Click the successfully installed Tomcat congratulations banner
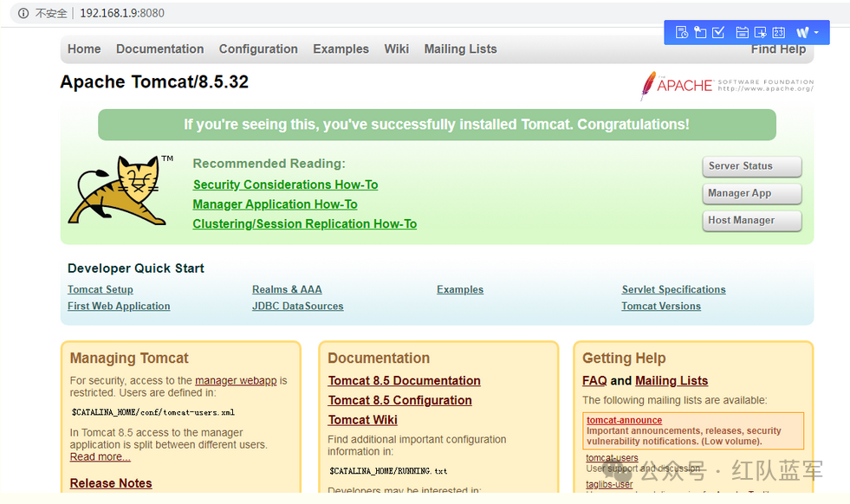Screen dimensions: 850x504 point(437,125)
